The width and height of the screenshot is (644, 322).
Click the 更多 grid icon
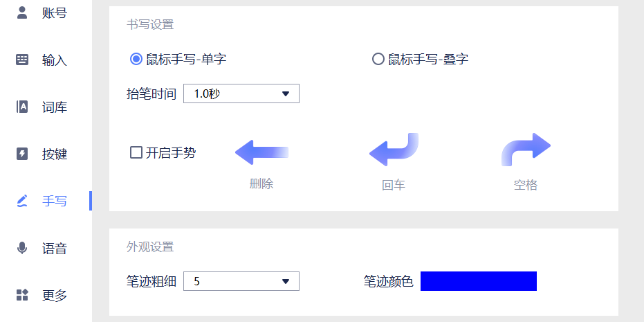(22, 296)
